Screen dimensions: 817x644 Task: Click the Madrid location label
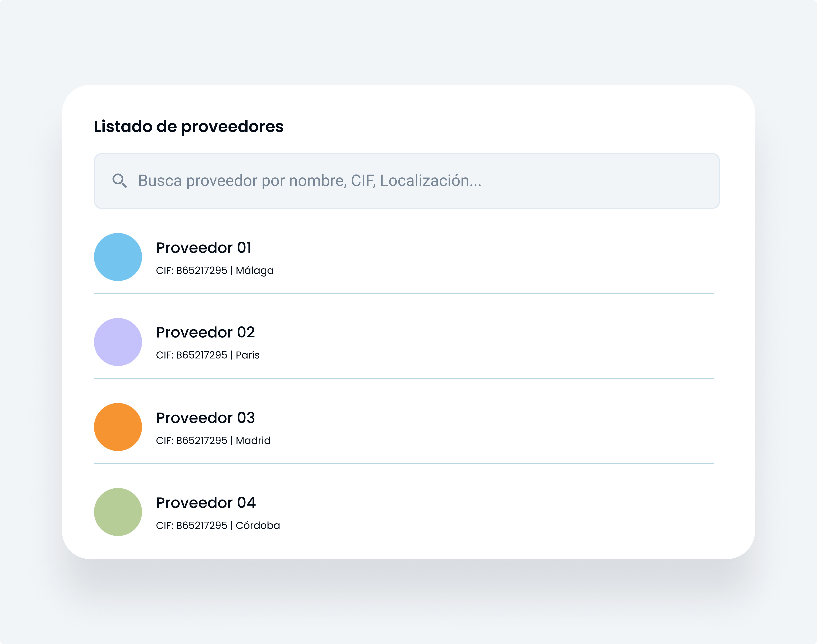[253, 440]
